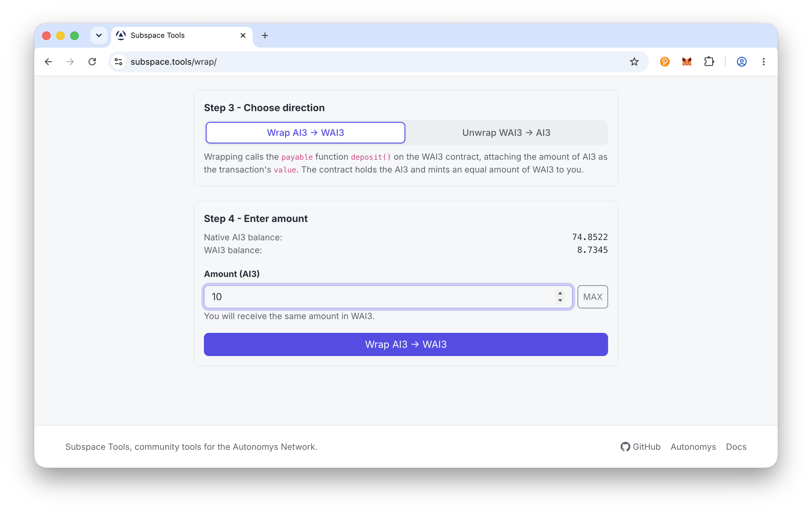Open the orange P browser extension
Image resolution: width=812 pixels, height=513 pixels.
[664, 62]
